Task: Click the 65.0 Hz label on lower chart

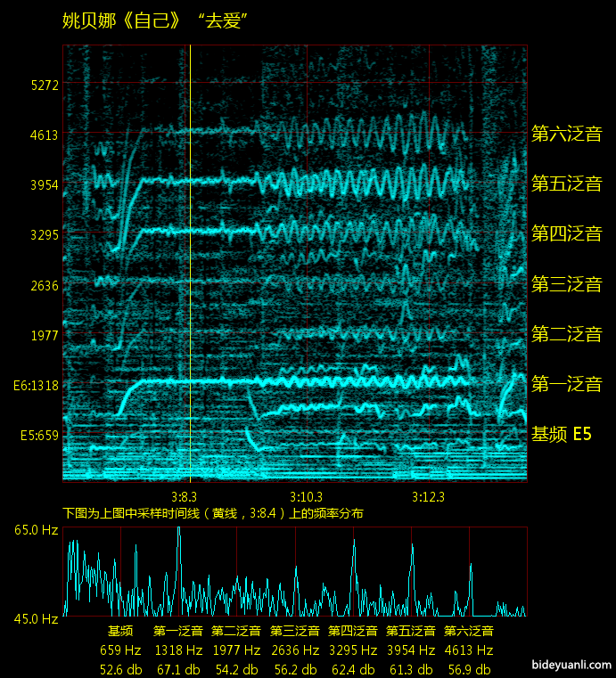Action: (x=36, y=529)
